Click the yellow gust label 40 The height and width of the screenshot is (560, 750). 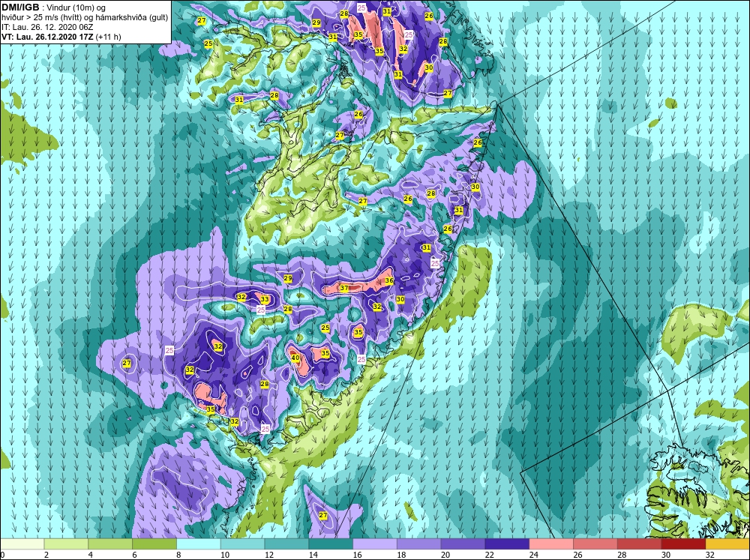(x=295, y=358)
